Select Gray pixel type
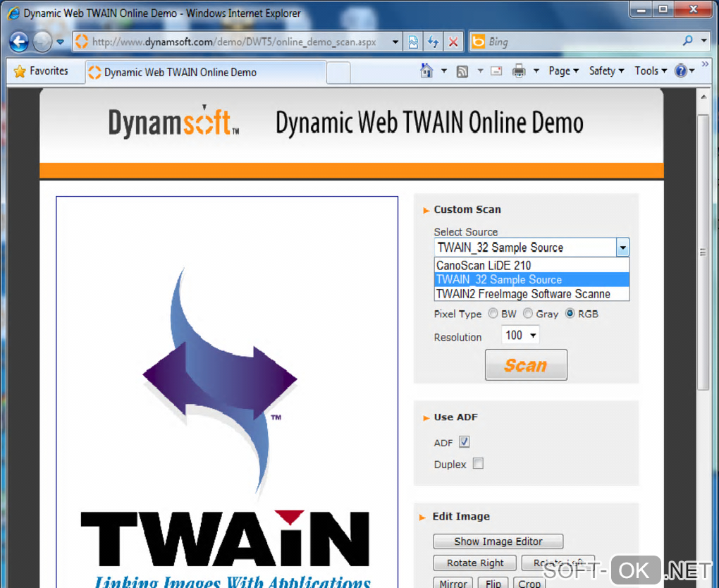The image size is (719, 588). tap(528, 313)
